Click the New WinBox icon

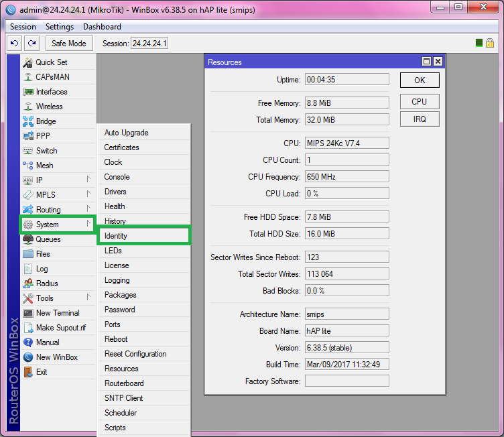[28, 357]
